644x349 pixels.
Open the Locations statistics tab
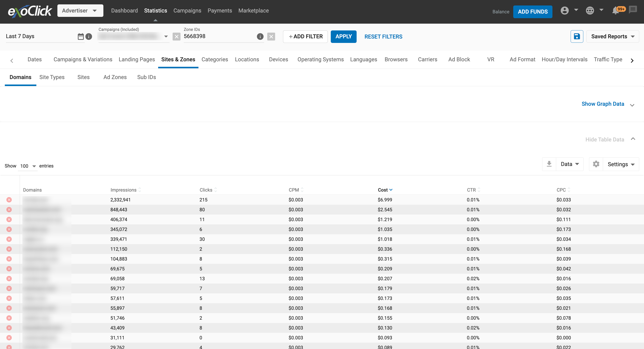[247, 60]
